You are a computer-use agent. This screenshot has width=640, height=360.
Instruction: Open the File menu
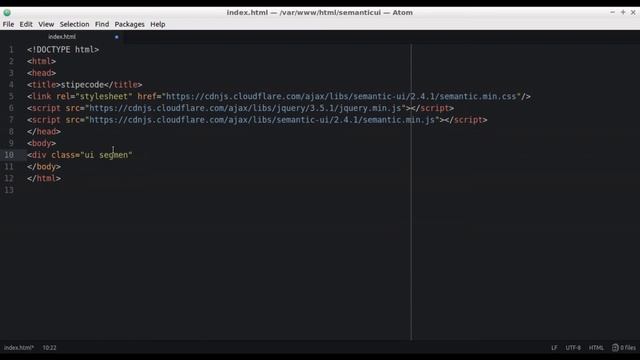8,24
